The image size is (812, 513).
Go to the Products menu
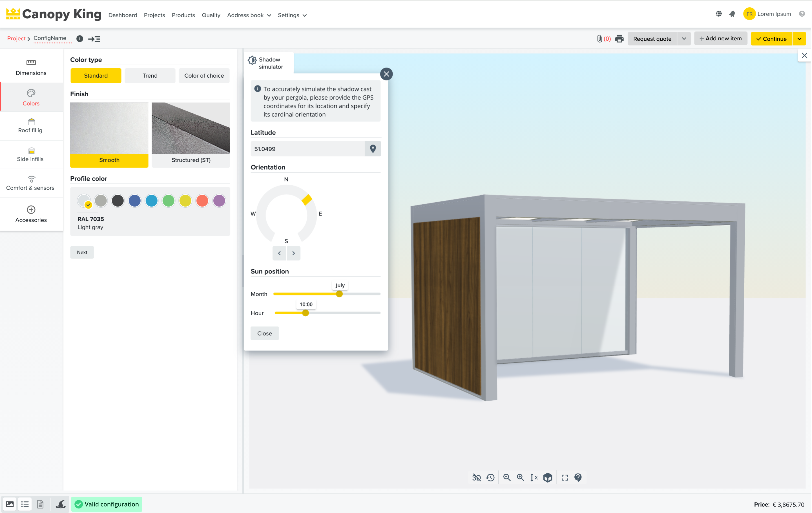[183, 15]
